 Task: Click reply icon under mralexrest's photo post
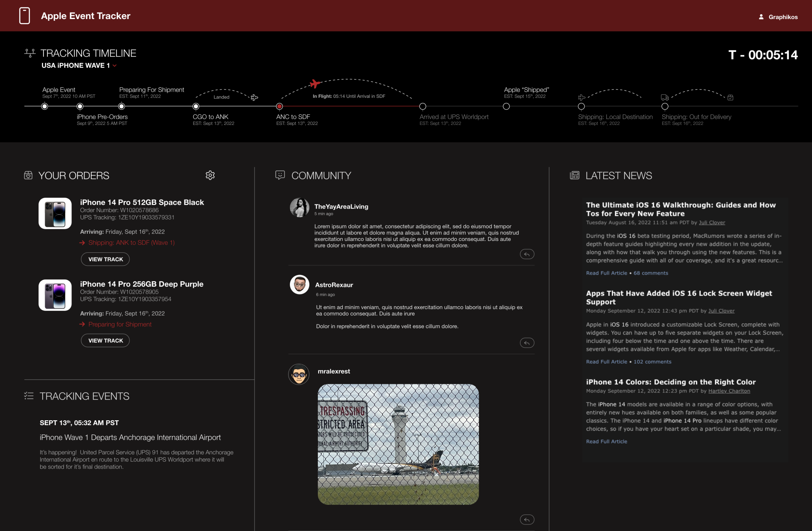(x=527, y=520)
